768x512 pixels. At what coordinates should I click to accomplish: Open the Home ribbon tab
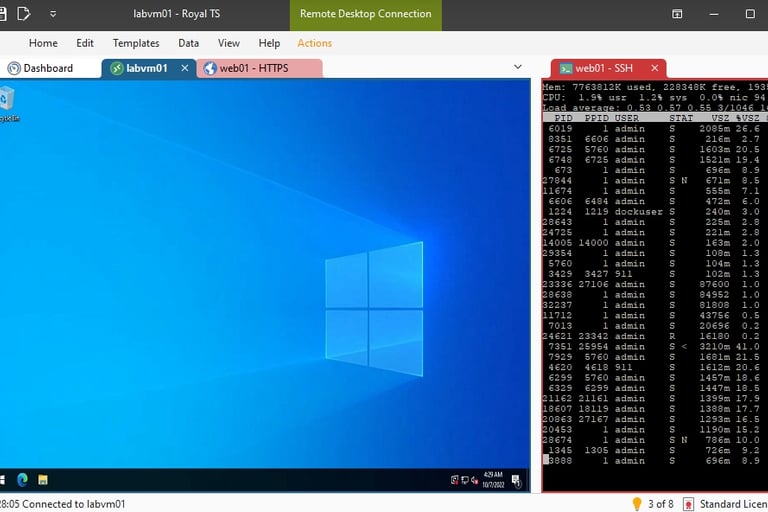click(43, 43)
